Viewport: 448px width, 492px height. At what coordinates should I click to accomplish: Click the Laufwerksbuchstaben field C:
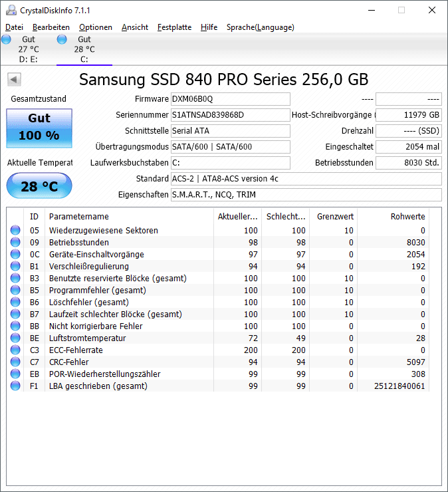coord(231,163)
